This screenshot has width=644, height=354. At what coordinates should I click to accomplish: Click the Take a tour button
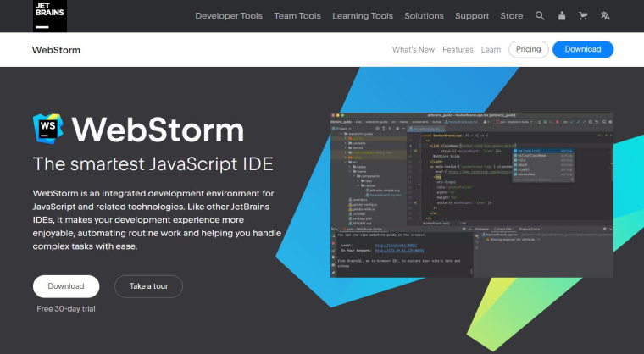coord(148,286)
